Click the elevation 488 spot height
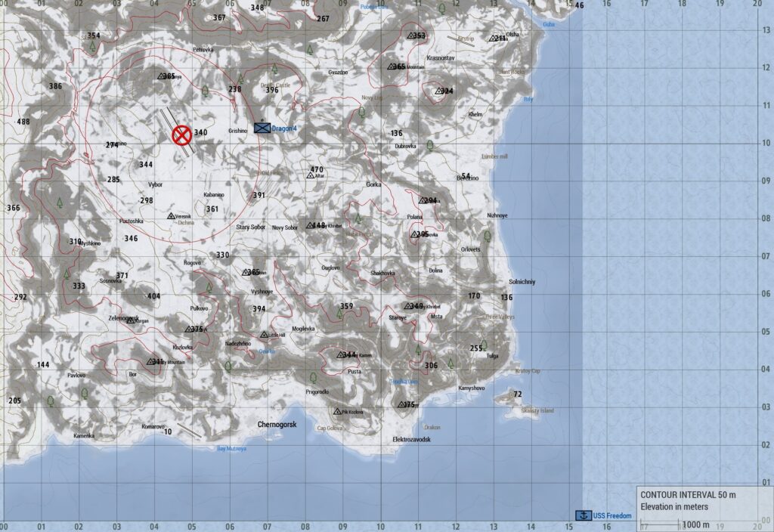774x532 pixels. coord(23,122)
